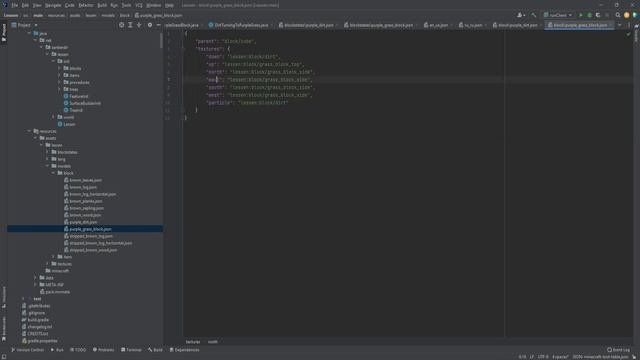Screen dimensions: 640x360
Task: Open Project panel settings gear
Action: [150, 25]
